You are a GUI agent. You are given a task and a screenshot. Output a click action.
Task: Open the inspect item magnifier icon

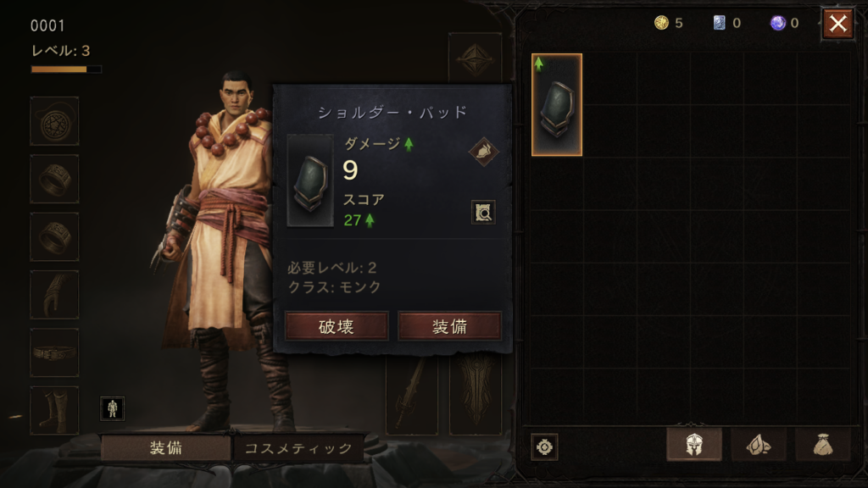(x=482, y=213)
